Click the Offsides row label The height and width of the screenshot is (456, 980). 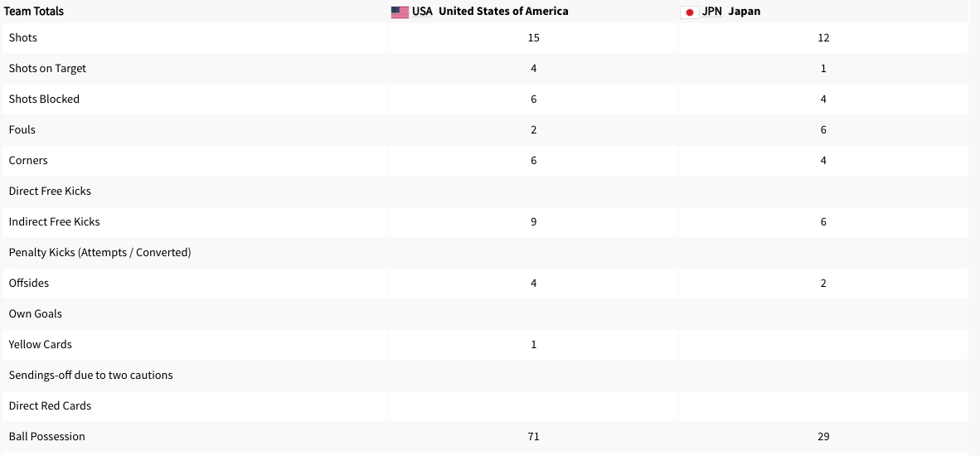[29, 283]
